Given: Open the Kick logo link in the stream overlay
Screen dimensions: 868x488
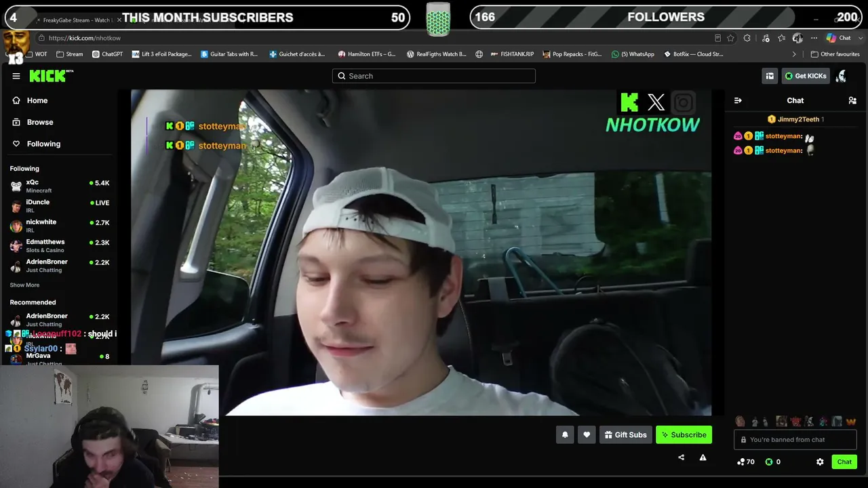Looking at the screenshot, I should click(x=629, y=102).
